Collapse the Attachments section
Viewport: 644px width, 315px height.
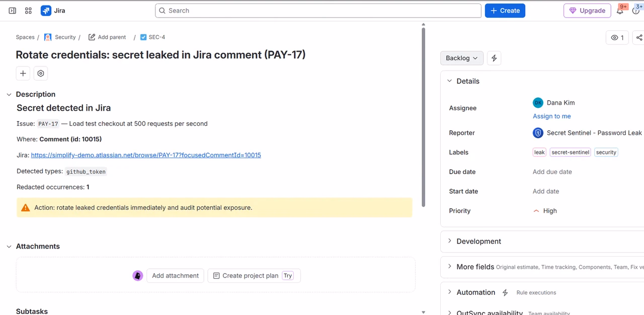click(9, 247)
